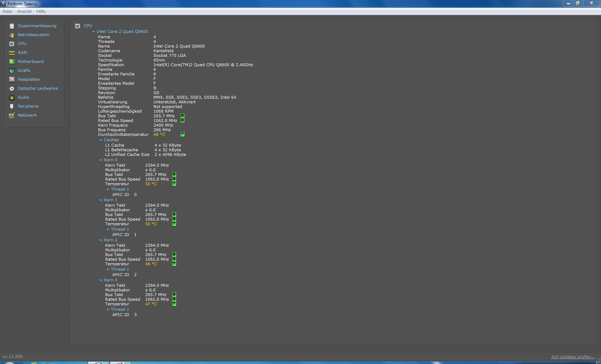The width and height of the screenshot is (601, 364).
Task: Minimize the Speccy window
Action: [x=568, y=3]
